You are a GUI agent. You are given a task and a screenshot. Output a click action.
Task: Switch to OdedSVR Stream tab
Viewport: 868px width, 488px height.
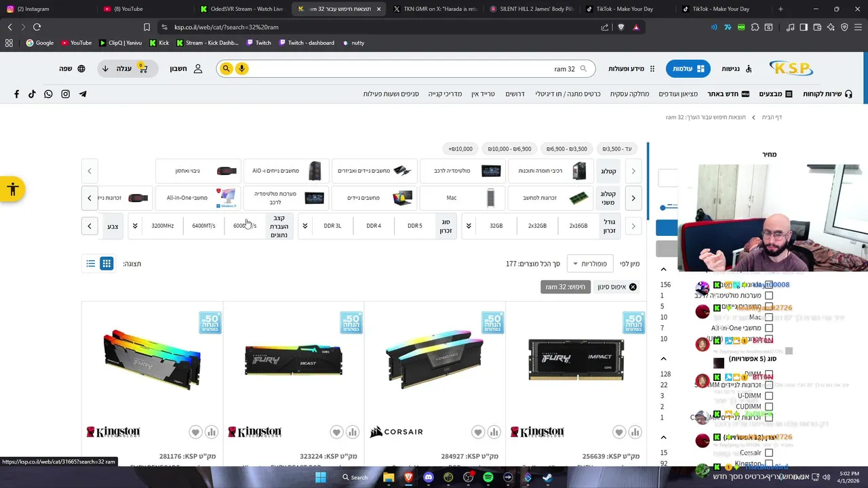point(242,9)
